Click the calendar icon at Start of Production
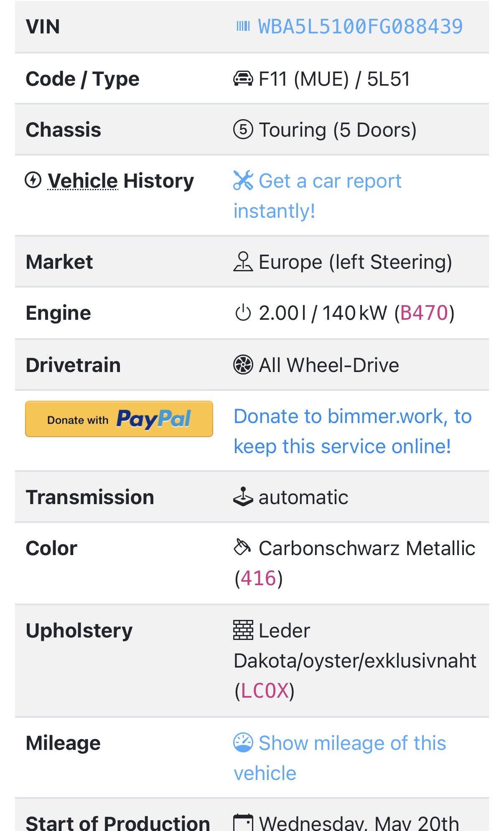 point(243,822)
